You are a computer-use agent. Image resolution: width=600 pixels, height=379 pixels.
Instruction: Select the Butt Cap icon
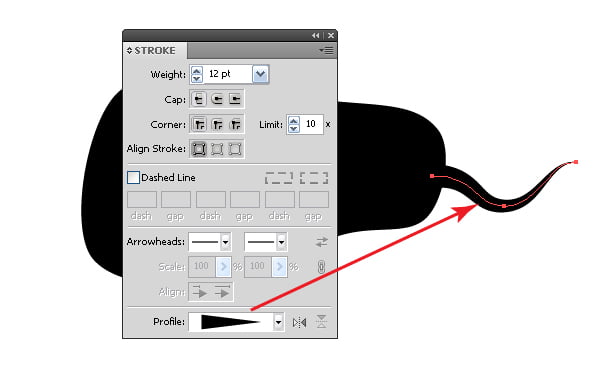[199, 100]
